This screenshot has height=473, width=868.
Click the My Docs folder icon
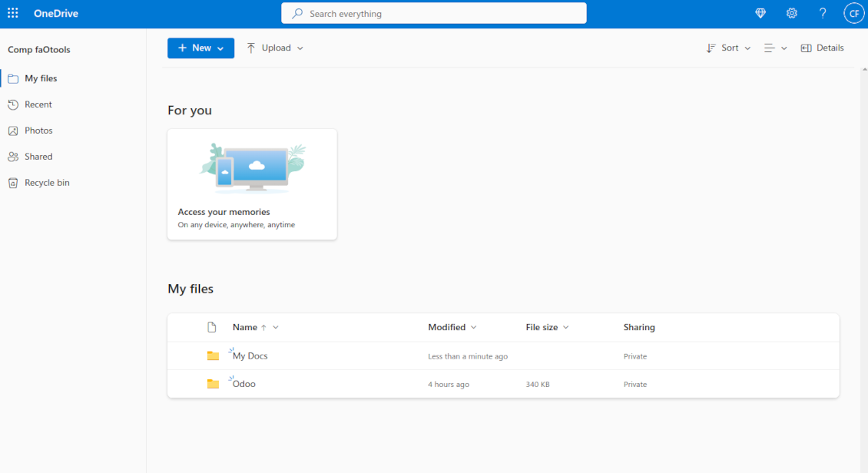(213, 356)
